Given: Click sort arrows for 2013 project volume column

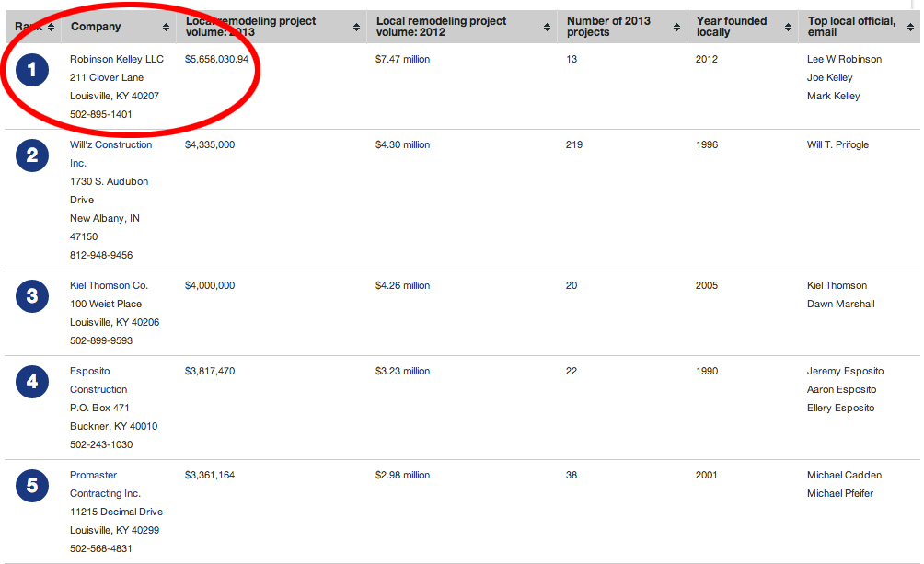Looking at the screenshot, I should pyautogui.click(x=357, y=28).
